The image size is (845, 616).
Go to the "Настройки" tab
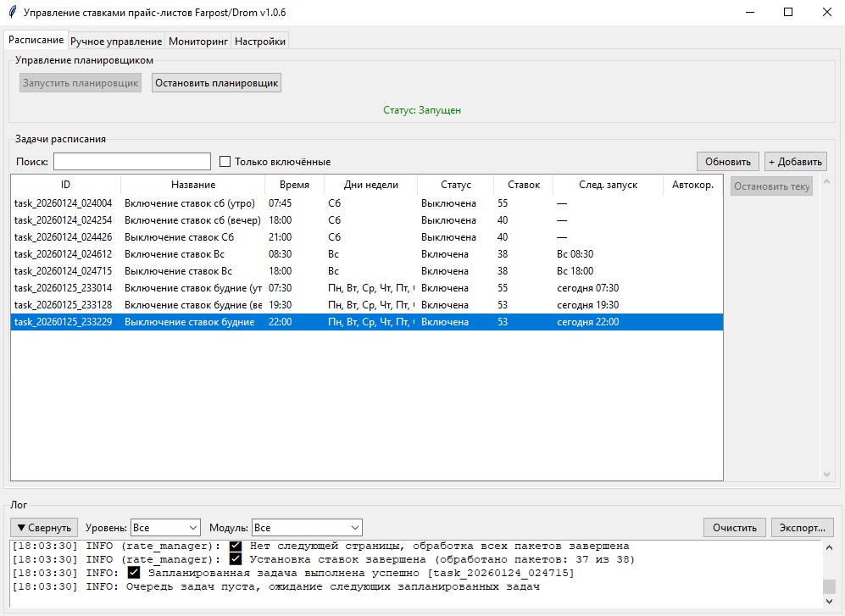[260, 41]
